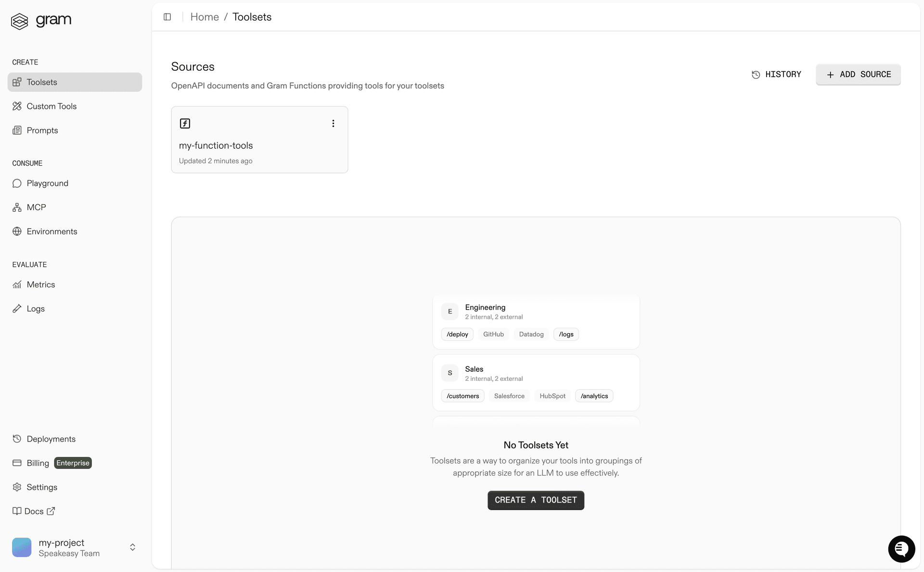
Task: Click the Metrics chart icon
Action: [17, 284]
